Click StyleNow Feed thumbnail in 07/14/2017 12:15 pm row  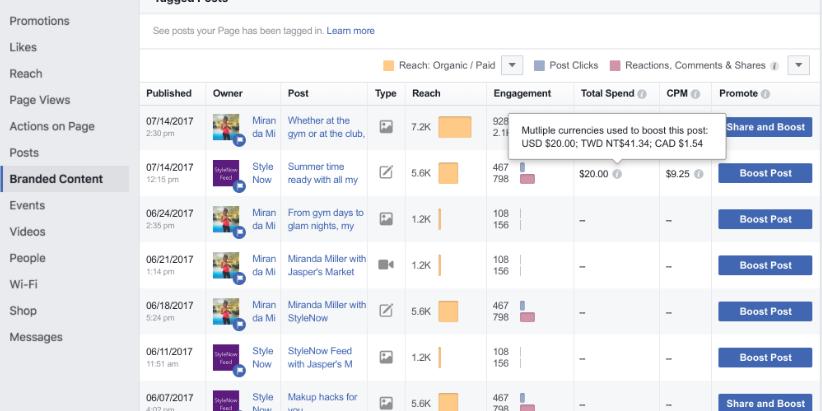pyautogui.click(x=226, y=173)
